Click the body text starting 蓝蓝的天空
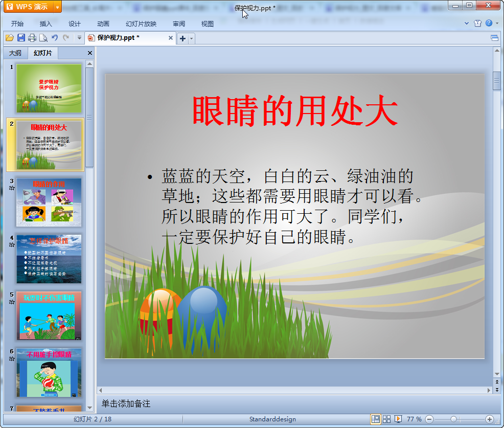This screenshot has height=428, width=504. [291, 207]
